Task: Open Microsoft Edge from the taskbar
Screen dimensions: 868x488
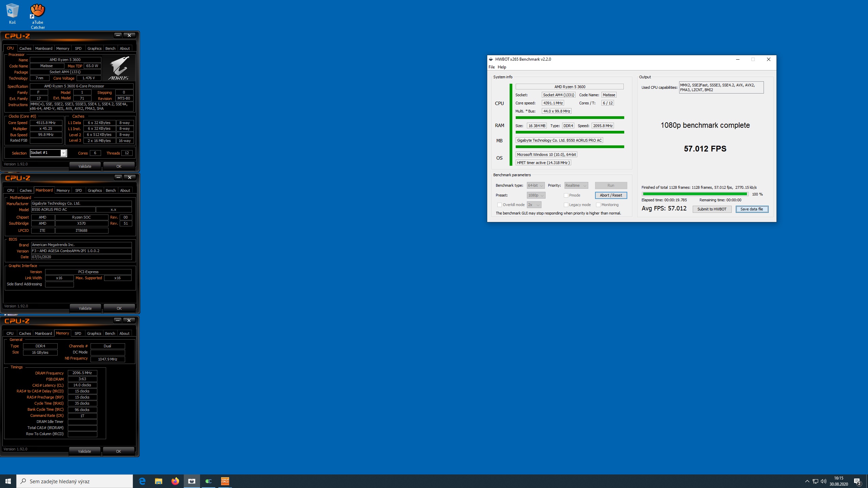Action: click(142, 481)
